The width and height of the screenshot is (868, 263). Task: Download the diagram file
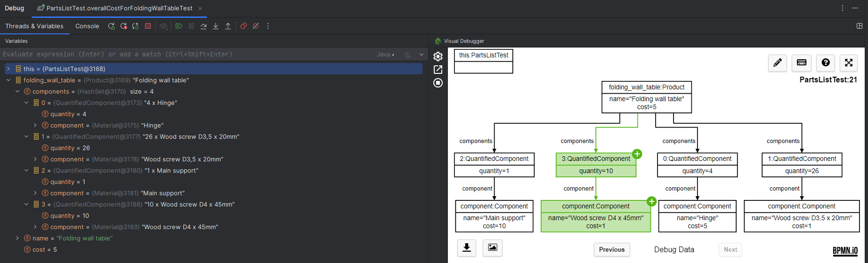point(467,247)
